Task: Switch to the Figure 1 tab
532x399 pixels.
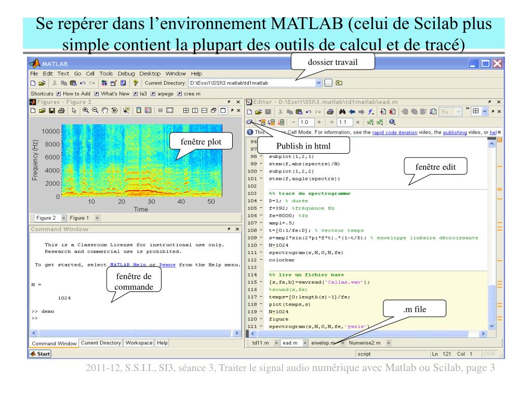Action: (79, 218)
